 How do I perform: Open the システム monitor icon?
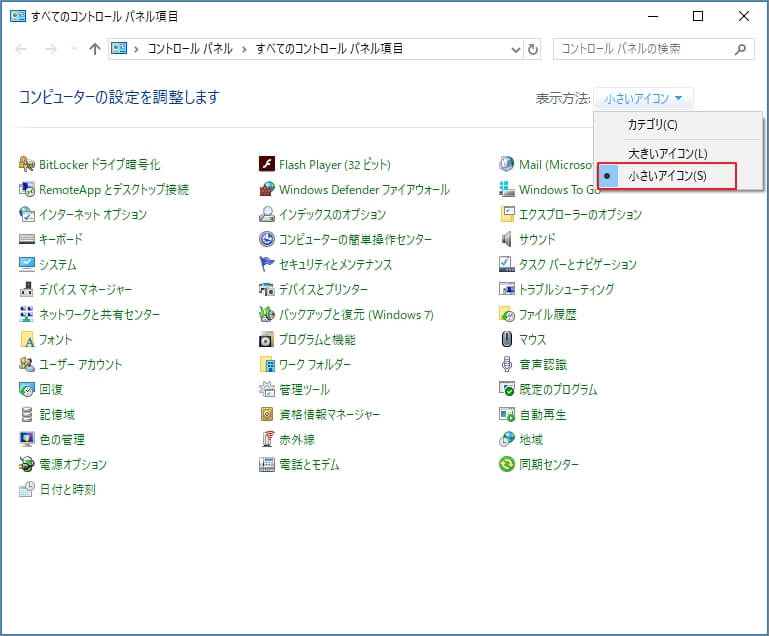tap(26, 264)
